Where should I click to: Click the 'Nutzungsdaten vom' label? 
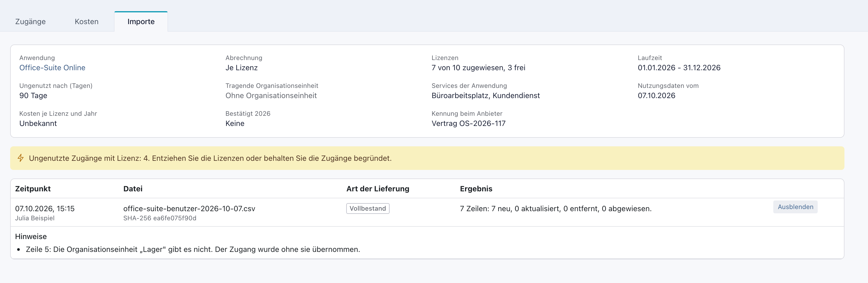pos(668,86)
